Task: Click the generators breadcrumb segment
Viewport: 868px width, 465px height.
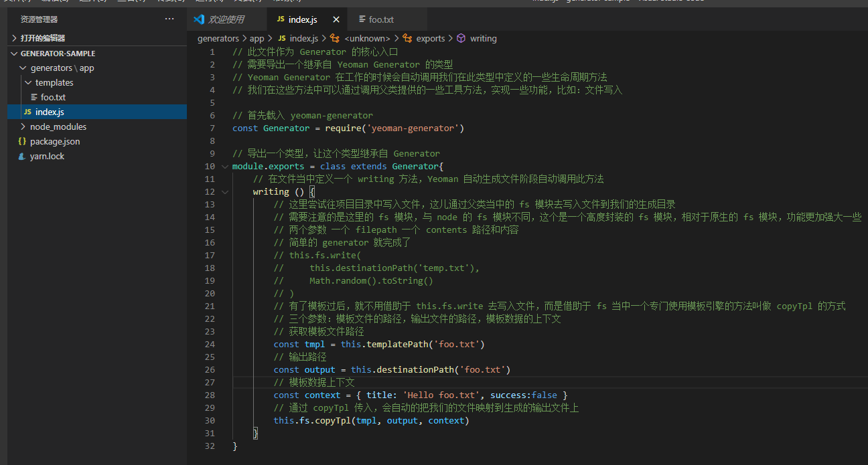Action: pos(218,38)
